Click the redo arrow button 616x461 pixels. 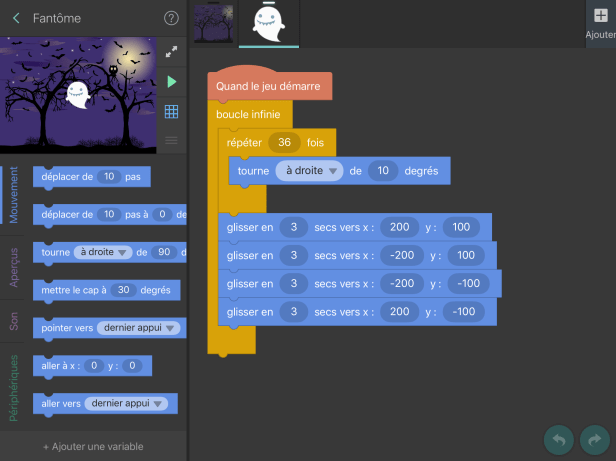[x=594, y=440]
